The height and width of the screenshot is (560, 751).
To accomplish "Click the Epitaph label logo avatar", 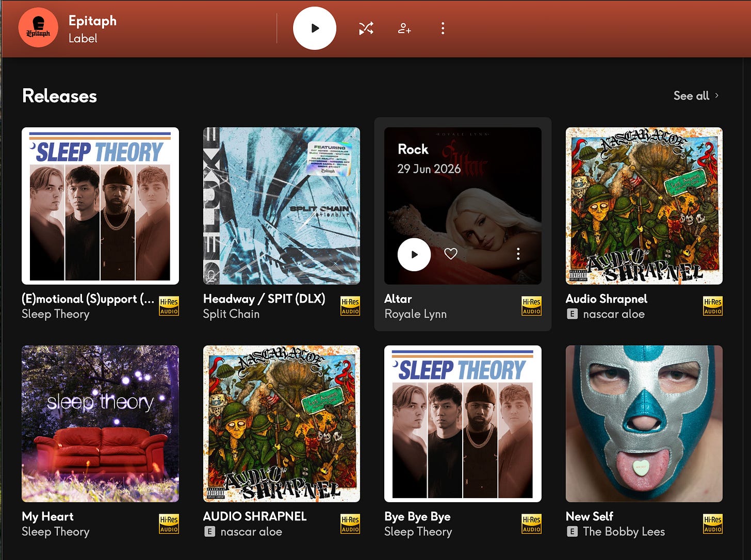I will tap(38, 28).
